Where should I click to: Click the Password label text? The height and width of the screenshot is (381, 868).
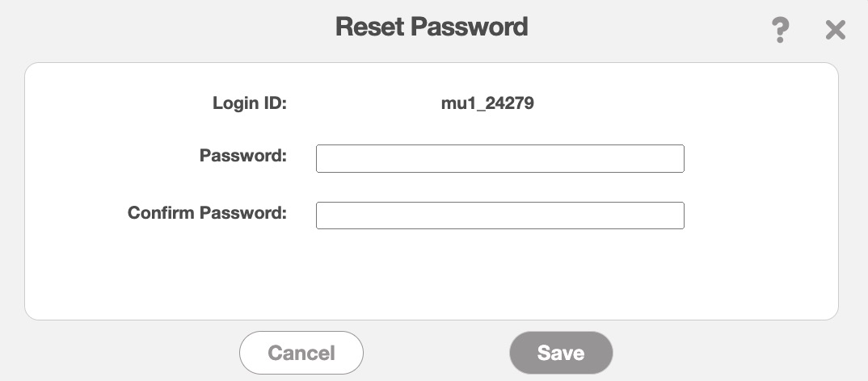point(243,156)
